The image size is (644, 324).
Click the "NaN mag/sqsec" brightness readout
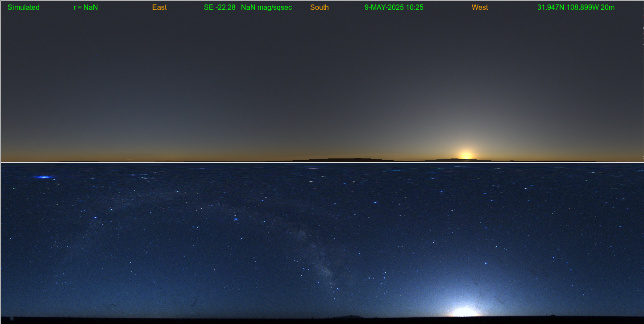pos(266,7)
